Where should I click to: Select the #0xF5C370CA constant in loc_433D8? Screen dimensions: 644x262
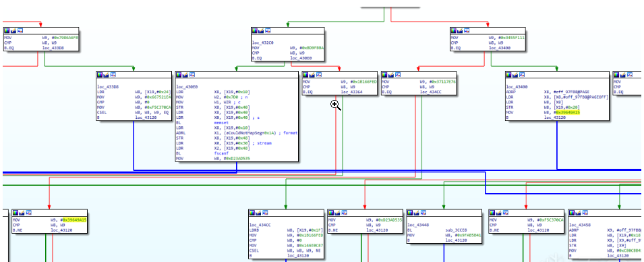point(158,107)
